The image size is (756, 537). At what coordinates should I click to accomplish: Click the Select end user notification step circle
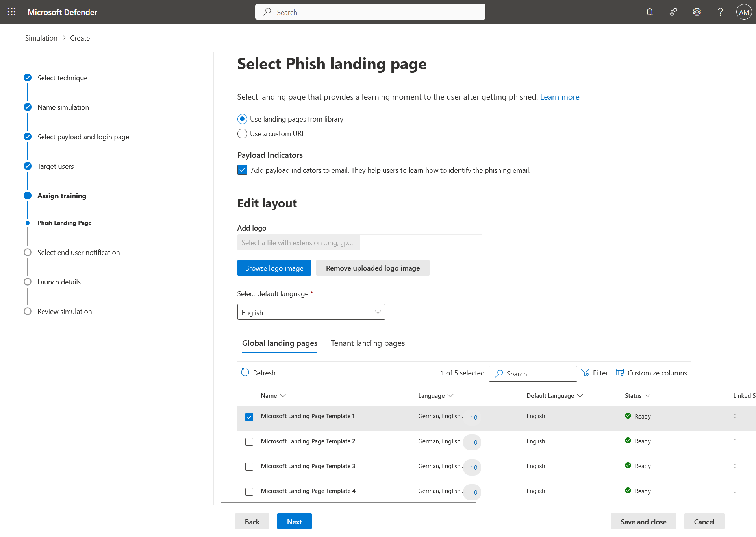(28, 252)
